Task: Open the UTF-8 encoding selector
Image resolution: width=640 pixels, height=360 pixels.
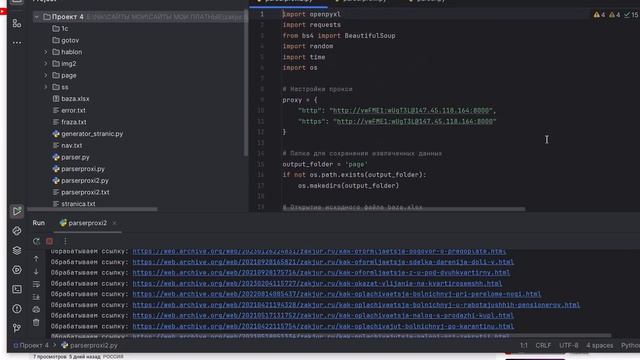Action: point(569,345)
